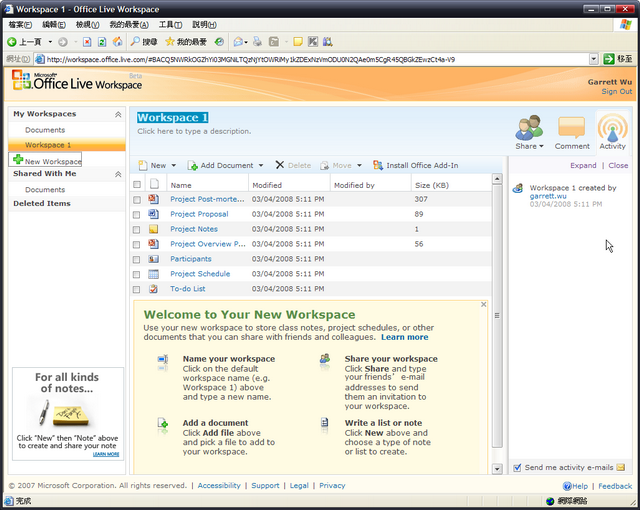Open the 編輯(E) menu

[x=54, y=24]
